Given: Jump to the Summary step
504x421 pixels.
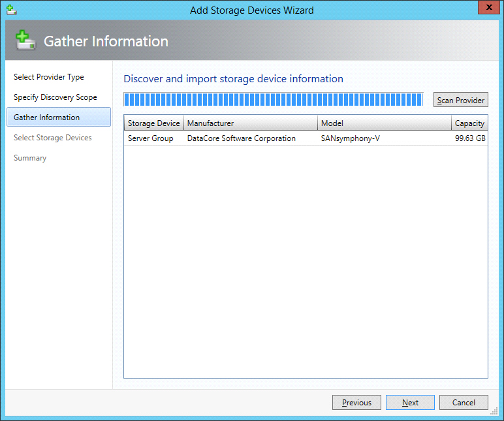Looking at the screenshot, I should [30, 158].
